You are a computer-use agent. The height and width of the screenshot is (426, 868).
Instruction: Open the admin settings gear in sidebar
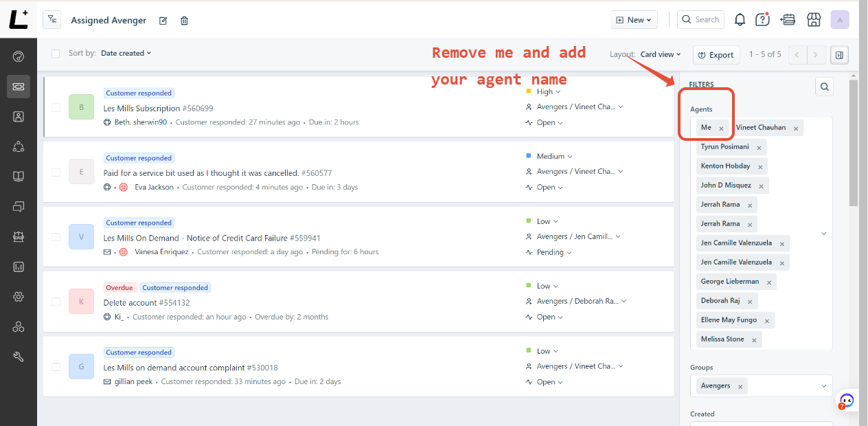click(19, 297)
